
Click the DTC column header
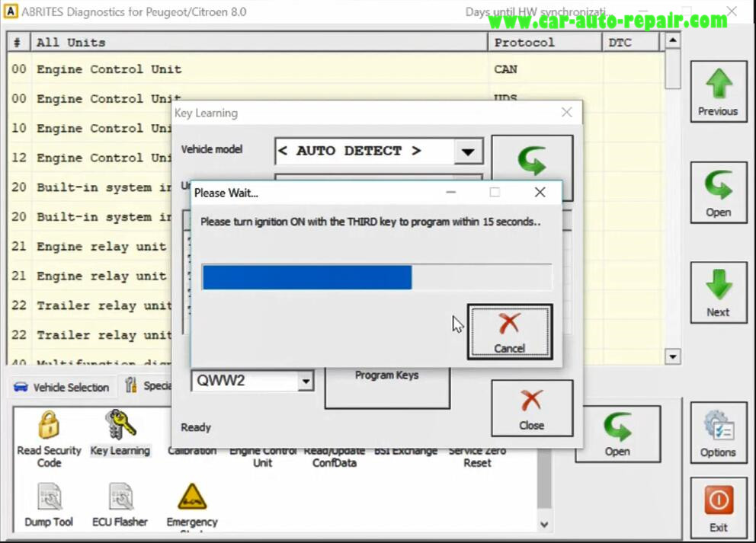click(631, 43)
